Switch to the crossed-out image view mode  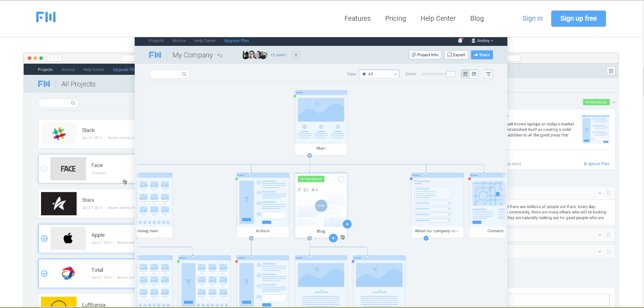tap(474, 74)
